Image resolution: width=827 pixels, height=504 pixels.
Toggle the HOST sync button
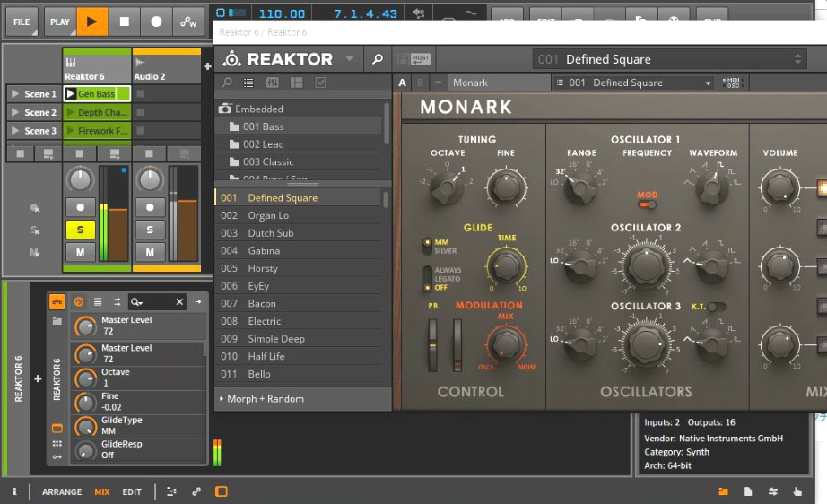click(421, 58)
